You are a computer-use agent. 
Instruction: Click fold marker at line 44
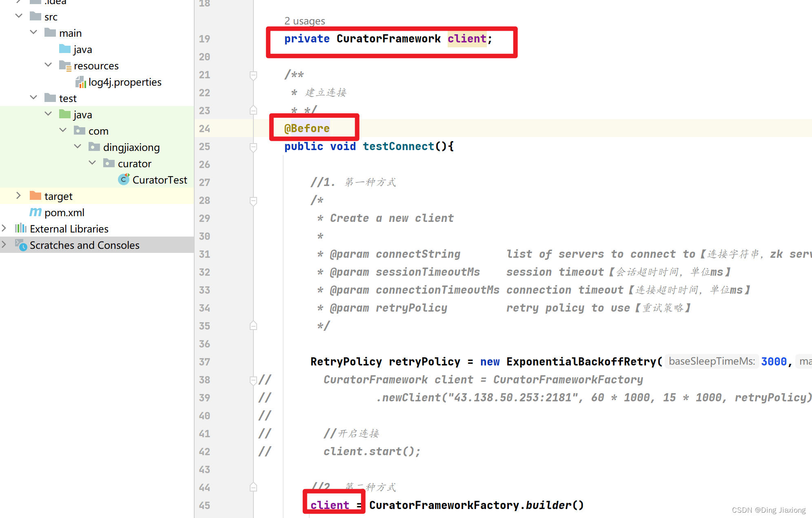[x=253, y=487]
